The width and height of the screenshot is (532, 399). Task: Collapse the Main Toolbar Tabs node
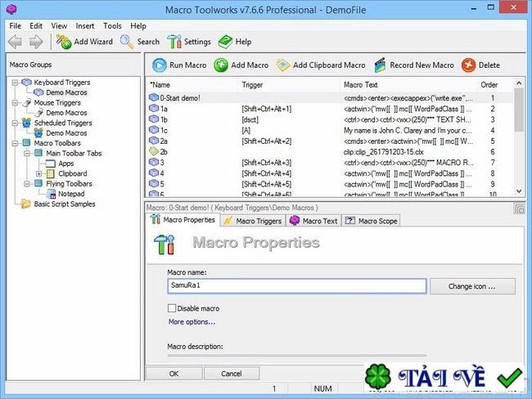(x=27, y=154)
